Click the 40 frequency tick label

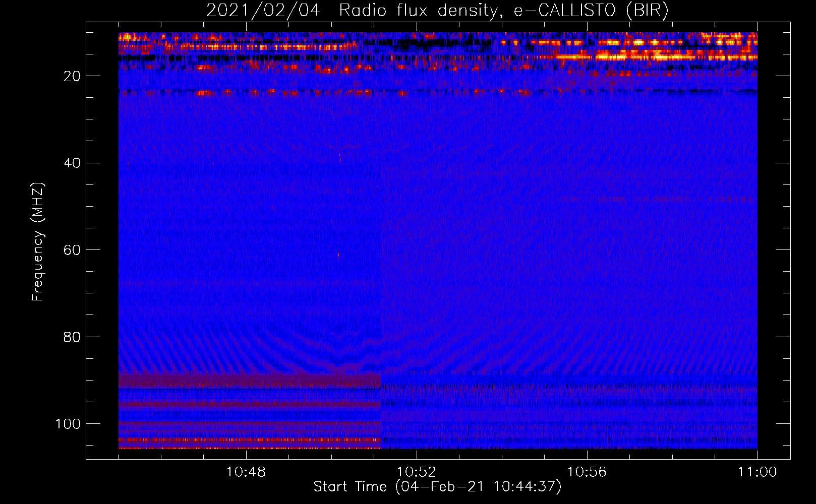(73, 163)
